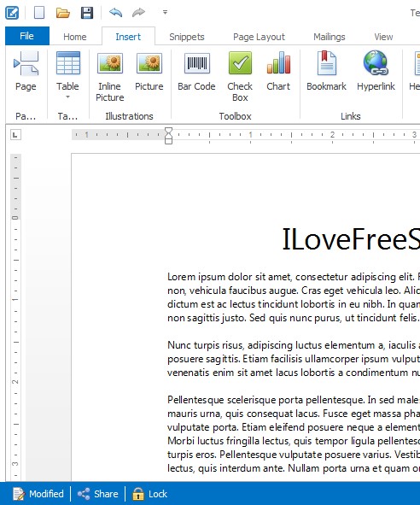This screenshot has height=505, width=420.
Task: Click the first line indent marker on ruler
Action: point(168,131)
